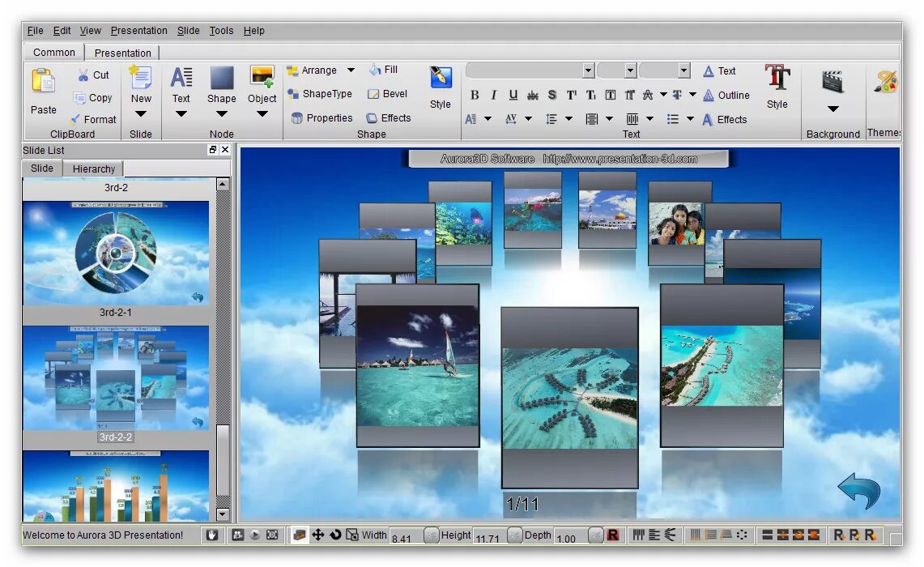Click the scale tool icon before Width
Screen dimensions: 924x567
tap(351, 535)
